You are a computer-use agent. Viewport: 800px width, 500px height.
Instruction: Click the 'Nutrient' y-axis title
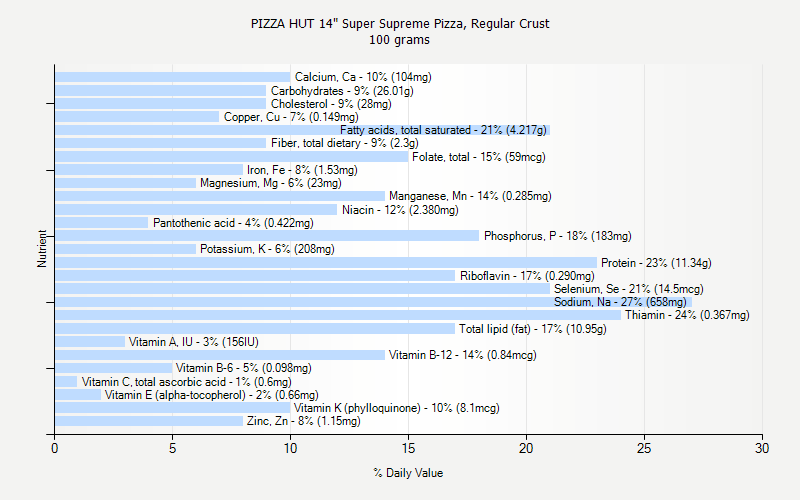[42, 248]
